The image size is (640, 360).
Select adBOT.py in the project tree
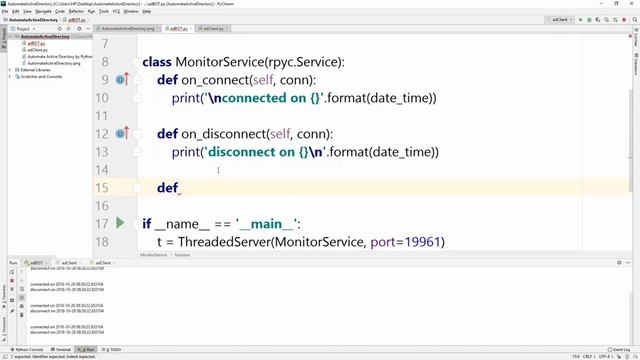click(36, 43)
